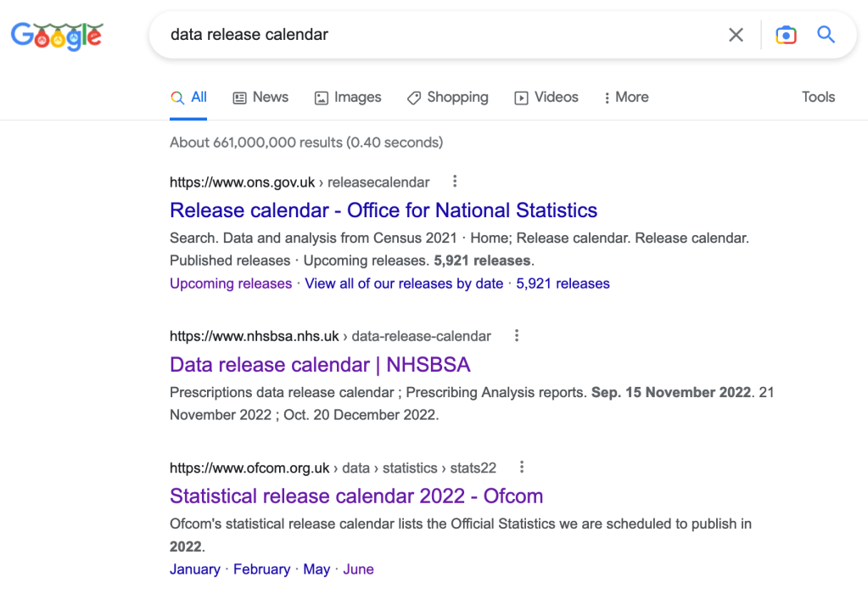Image resolution: width=868 pixels, height=594 pixels.
Task: Open the ONS Release calendar result
Action: tap(384, 210)
